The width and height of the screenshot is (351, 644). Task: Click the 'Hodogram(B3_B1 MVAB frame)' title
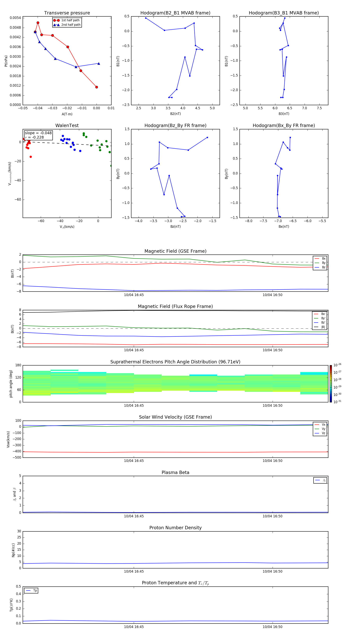[284, 13]
